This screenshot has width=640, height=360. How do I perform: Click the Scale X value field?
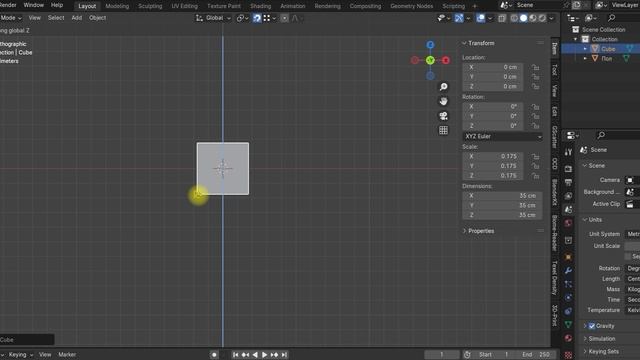493,156
